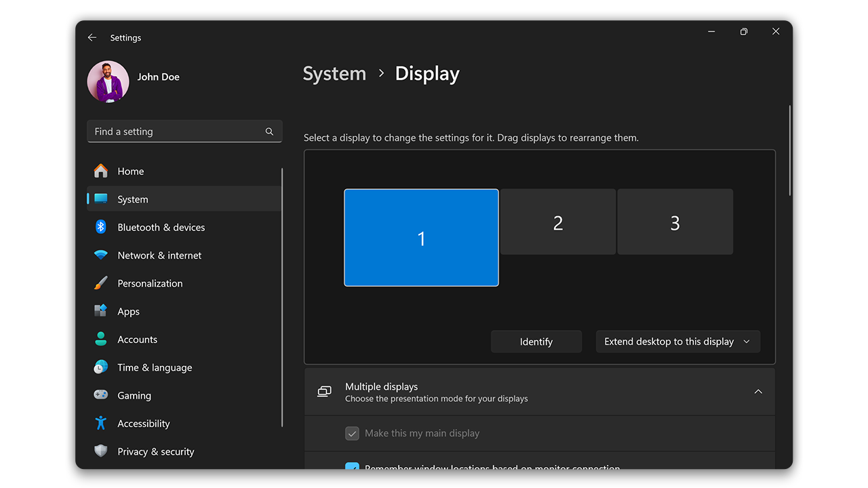
Task: Select the System menu item
Action: [133, 199]
